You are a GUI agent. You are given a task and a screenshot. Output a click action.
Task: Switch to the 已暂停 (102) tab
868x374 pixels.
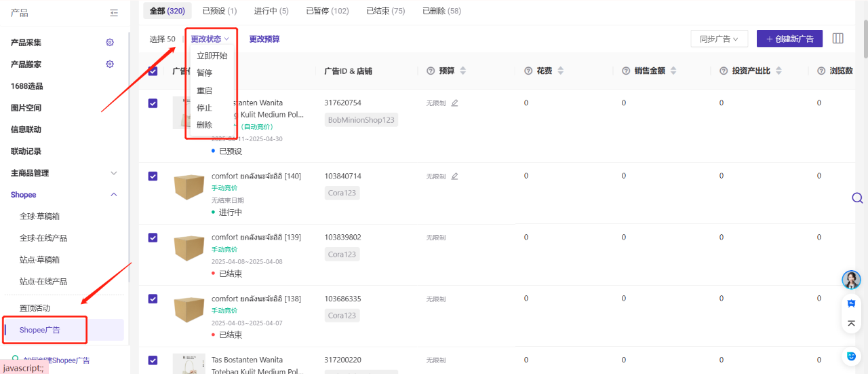[328, 11]
